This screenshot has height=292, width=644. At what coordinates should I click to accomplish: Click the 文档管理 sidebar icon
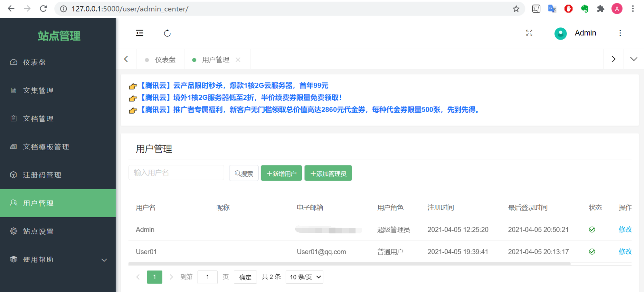pos(14,118)
